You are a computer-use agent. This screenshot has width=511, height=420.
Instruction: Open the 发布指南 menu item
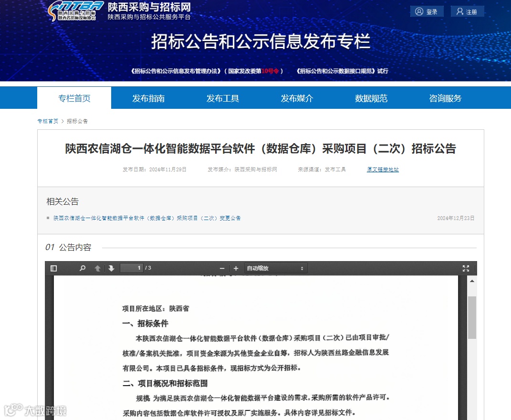point(148,98)
